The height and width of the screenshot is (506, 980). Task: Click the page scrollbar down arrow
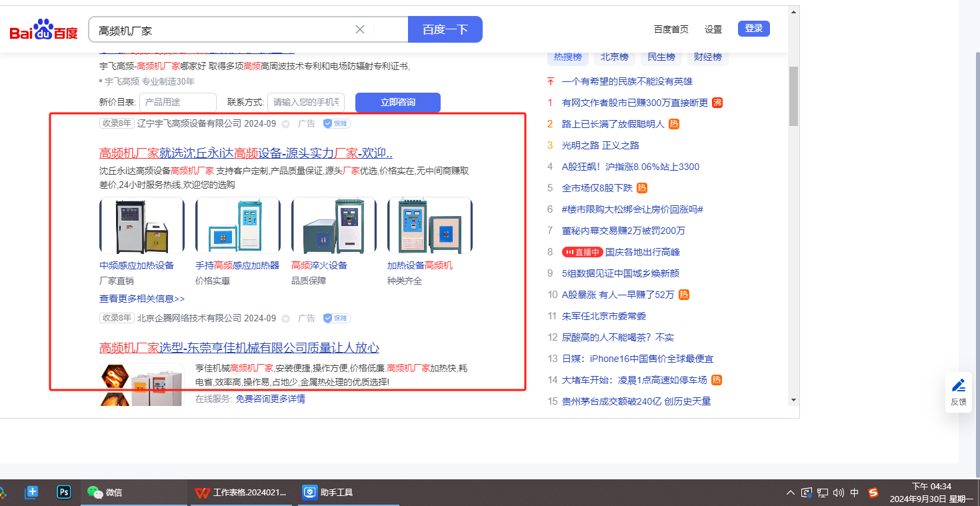pyautogui.click(x=793, y=400)
